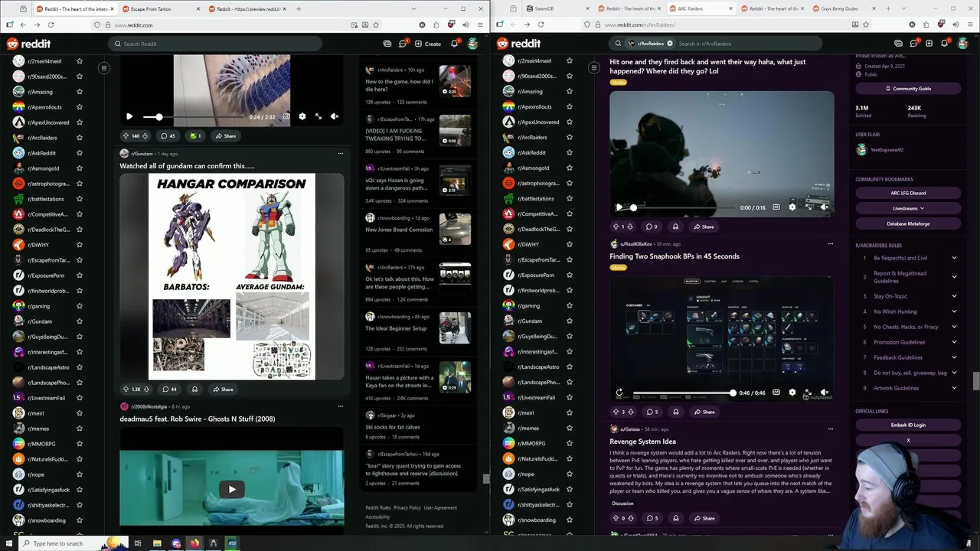The width and height of the screenshot is (980, 551).
Task: Replay the 'Finding Two Snaphook BPs' video
Action: click(619, 393)
